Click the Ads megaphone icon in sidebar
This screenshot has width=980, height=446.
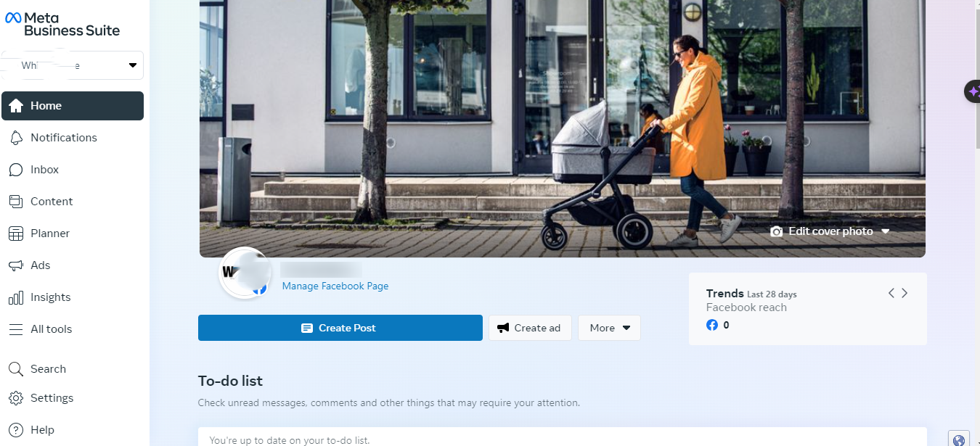[16, 265]
